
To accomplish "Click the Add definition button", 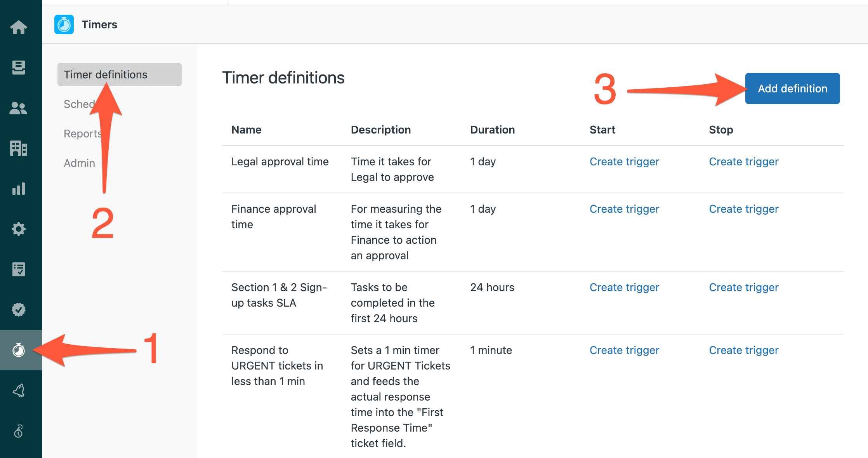I will (x=793, y=88).
